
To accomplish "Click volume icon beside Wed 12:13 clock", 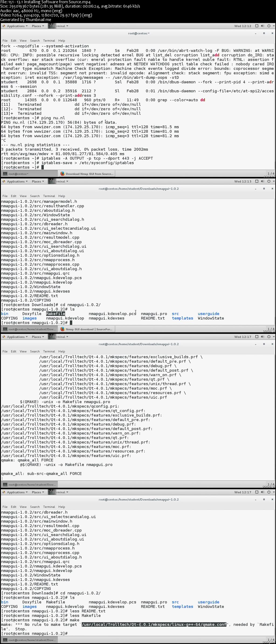I will tap(263, 182).
